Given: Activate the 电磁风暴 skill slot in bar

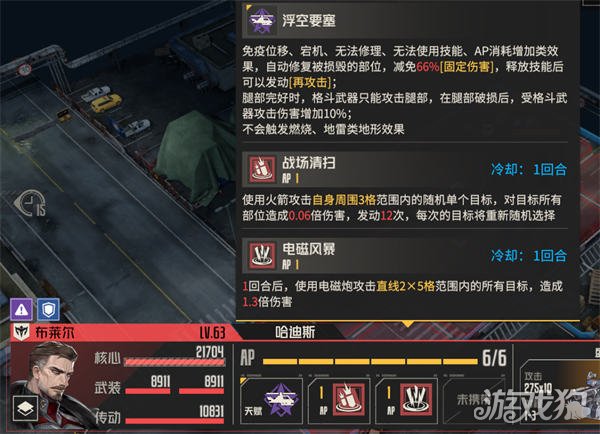Looking at the screenshot, I should 406,401.
